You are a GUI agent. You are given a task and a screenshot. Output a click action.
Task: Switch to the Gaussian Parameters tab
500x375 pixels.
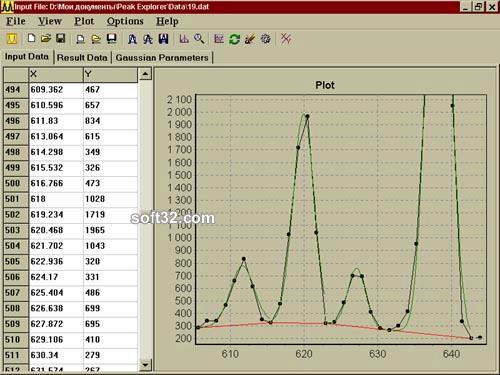pos(162,58)
